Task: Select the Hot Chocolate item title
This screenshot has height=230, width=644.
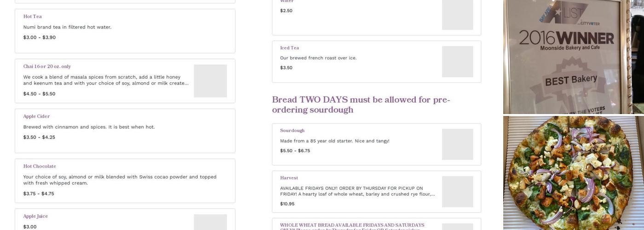Action: pos(40,167)
